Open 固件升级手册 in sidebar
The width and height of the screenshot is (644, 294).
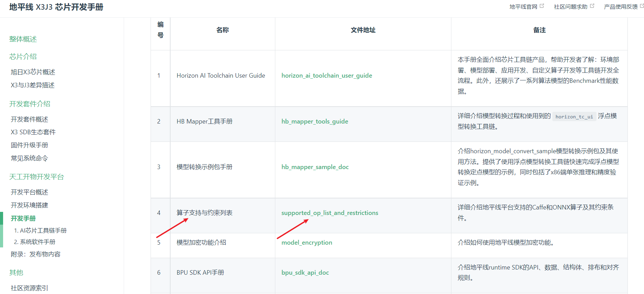coord(29,145)
